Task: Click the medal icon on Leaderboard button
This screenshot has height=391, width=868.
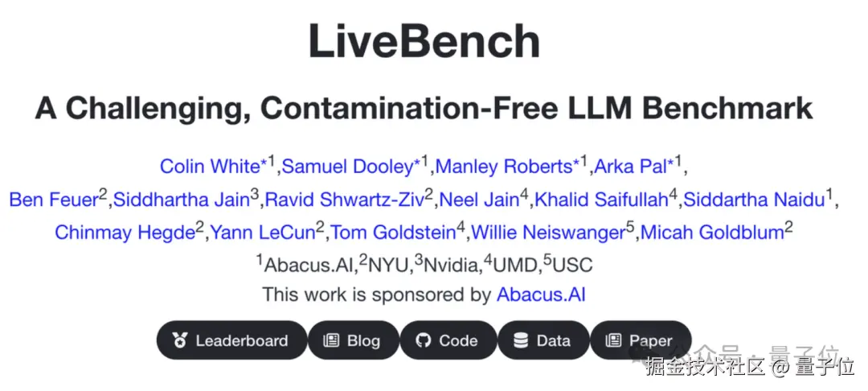Action: 180,340
